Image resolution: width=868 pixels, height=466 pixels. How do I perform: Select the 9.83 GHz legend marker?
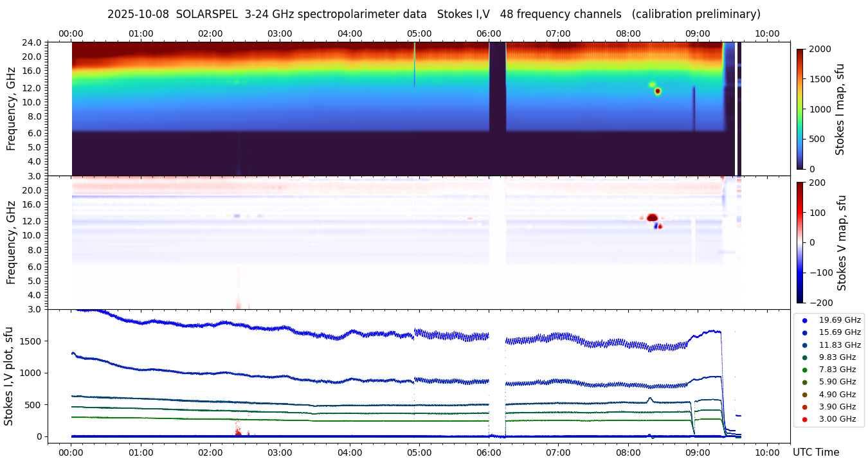click(804, 357)
